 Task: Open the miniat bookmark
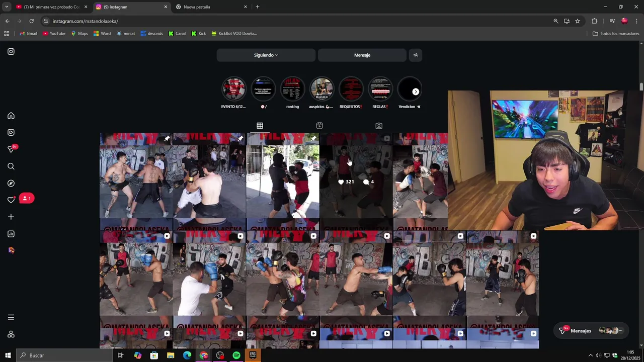coord(126,34)
